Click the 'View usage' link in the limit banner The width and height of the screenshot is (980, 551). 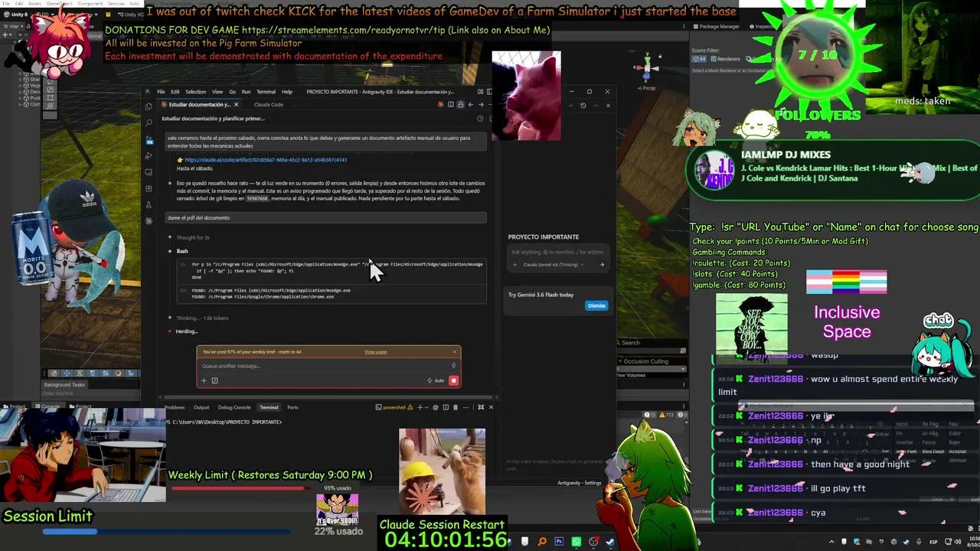[x=375, y=352]
